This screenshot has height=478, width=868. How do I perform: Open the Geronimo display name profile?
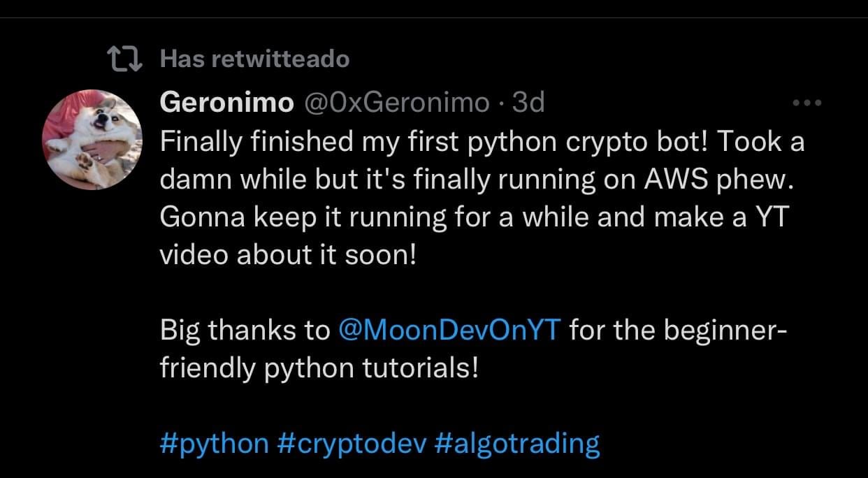[226, 103]
